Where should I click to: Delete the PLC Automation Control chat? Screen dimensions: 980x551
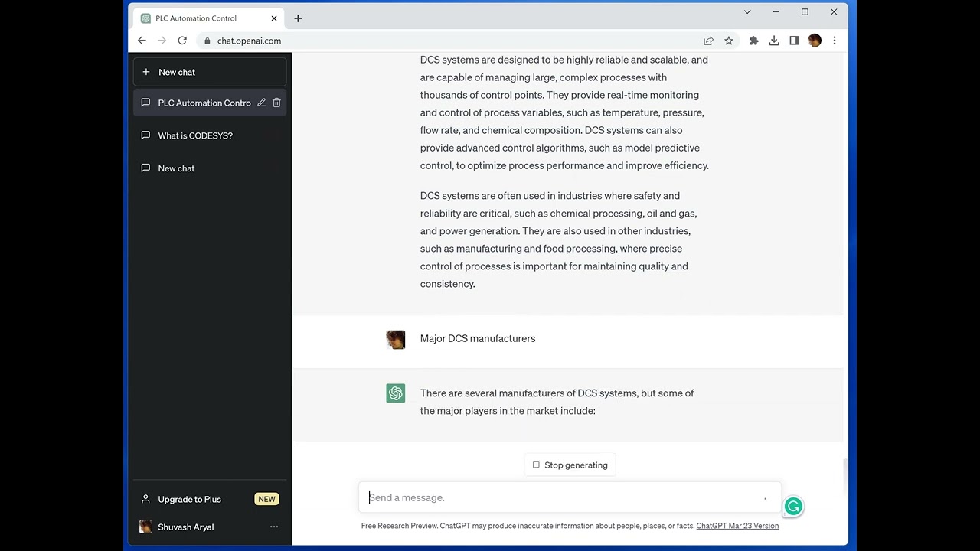(276, 103)
